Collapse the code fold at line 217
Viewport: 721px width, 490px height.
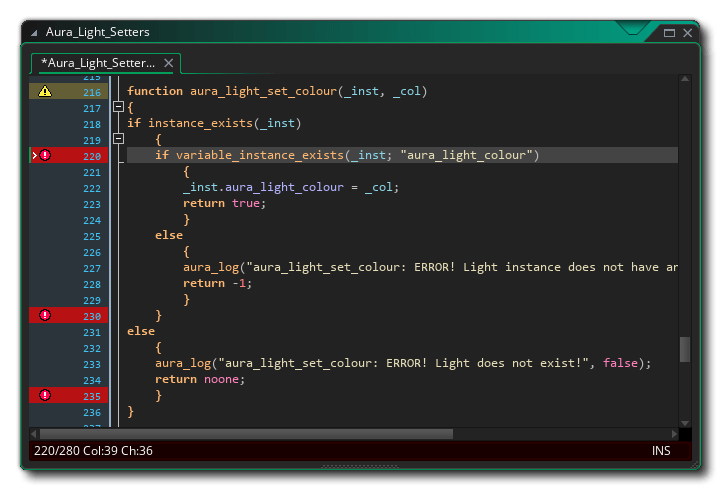[119, 107]
